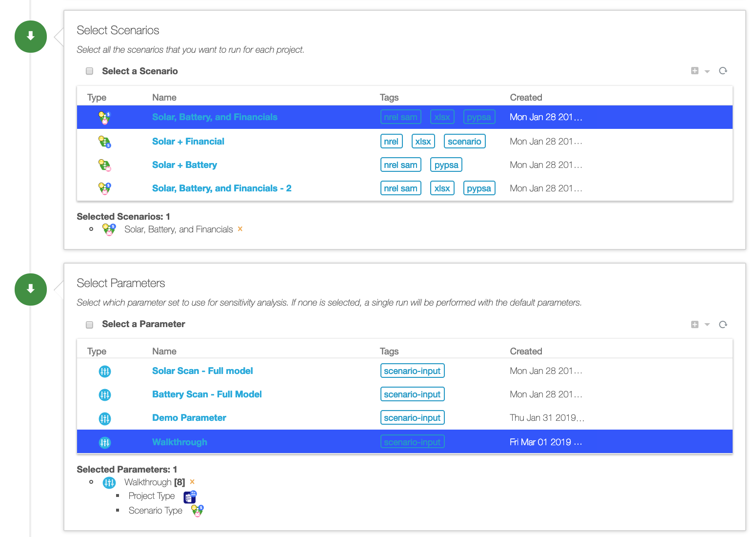Click the type icon of Solar, Battery, and Financials row
Screen dimensions: 756x537
[105, 118]
